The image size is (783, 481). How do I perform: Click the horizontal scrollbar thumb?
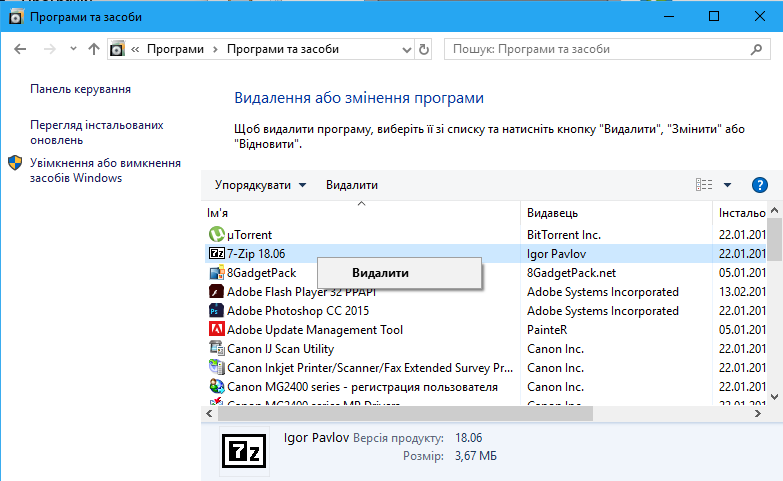pyautogui.click(x=405, y=414)
